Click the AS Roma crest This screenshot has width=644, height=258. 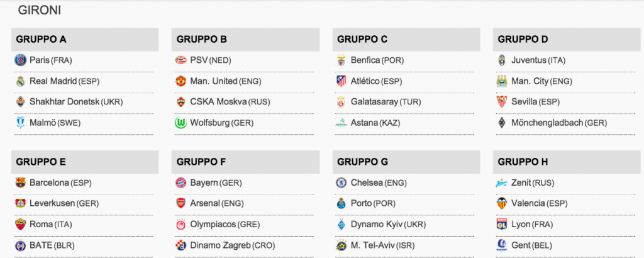tap(20, 224)
